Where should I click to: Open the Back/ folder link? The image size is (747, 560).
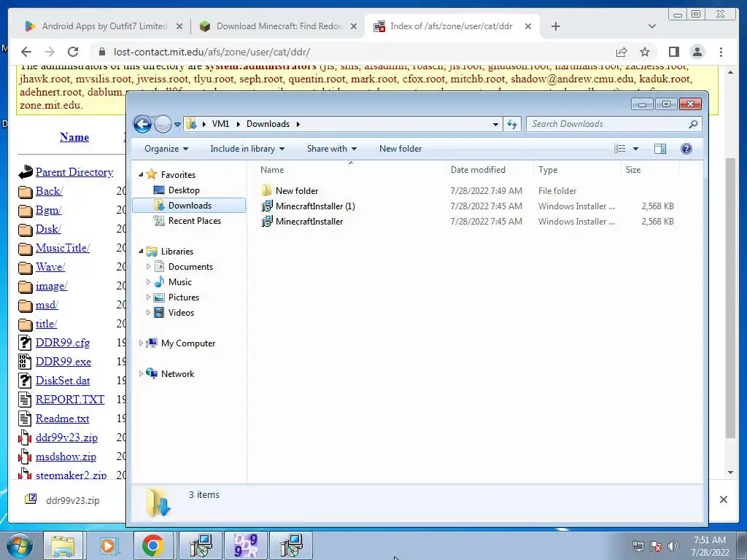(49, 192)
